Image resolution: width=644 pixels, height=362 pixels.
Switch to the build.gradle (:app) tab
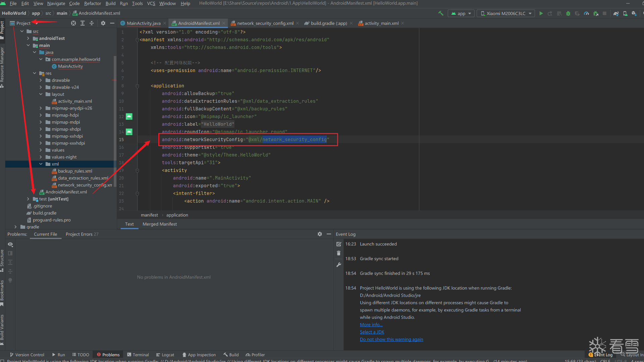328,23
